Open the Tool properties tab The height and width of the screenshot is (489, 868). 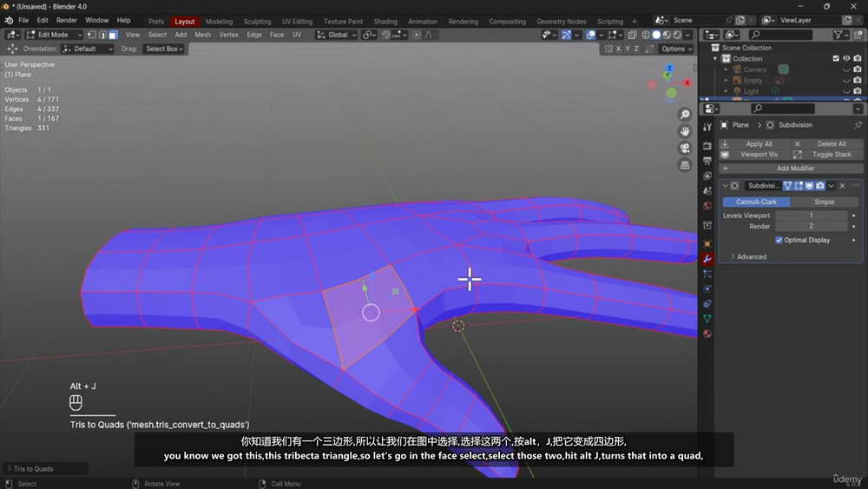pyautogui.click(x=707, y=127)
